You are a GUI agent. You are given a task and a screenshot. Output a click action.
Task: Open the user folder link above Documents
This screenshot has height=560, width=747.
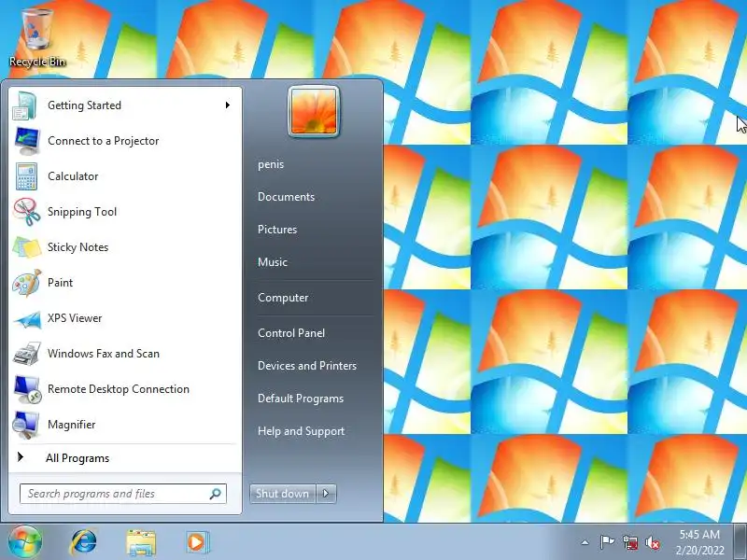tap(271, 164)
